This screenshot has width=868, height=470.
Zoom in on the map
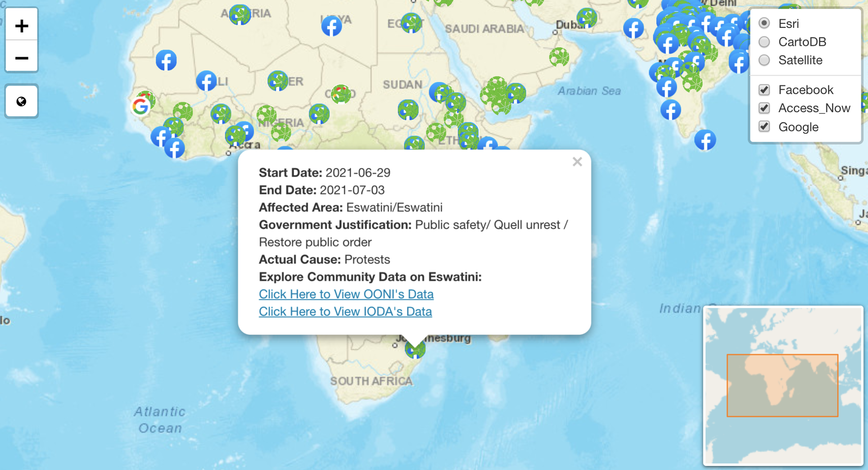coord(22,26)
